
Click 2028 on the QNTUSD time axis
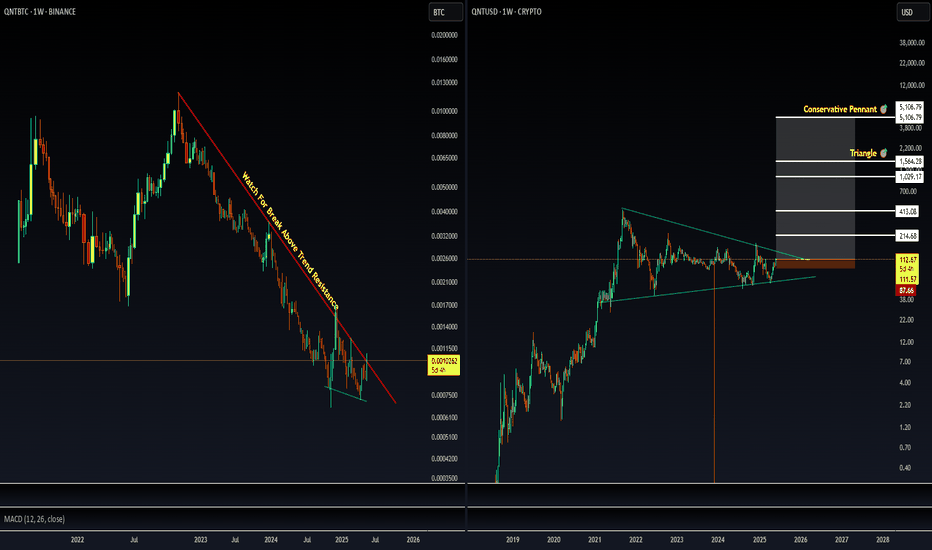pos(883,539)
